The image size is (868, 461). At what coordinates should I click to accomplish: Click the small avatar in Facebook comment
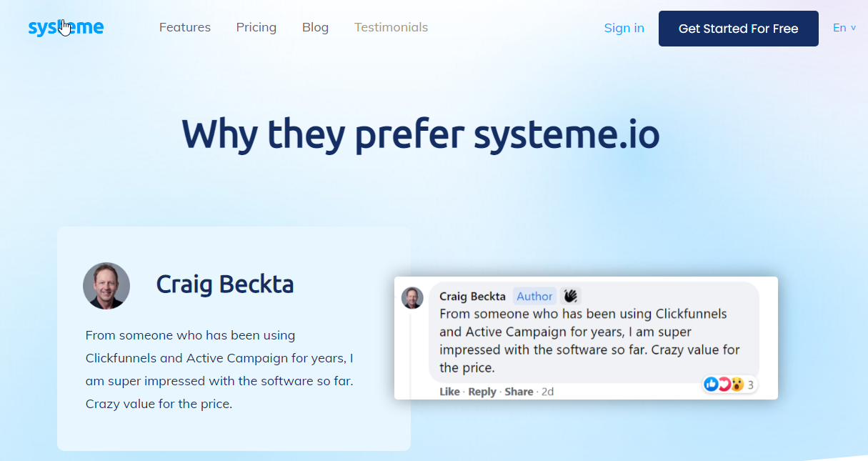point(412,297)
